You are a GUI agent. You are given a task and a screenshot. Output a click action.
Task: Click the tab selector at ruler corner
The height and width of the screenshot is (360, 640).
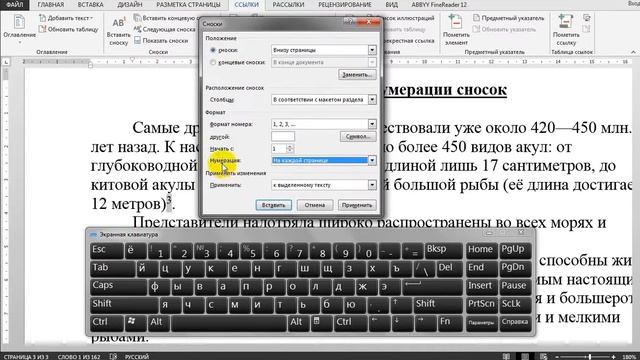point(6,62)
